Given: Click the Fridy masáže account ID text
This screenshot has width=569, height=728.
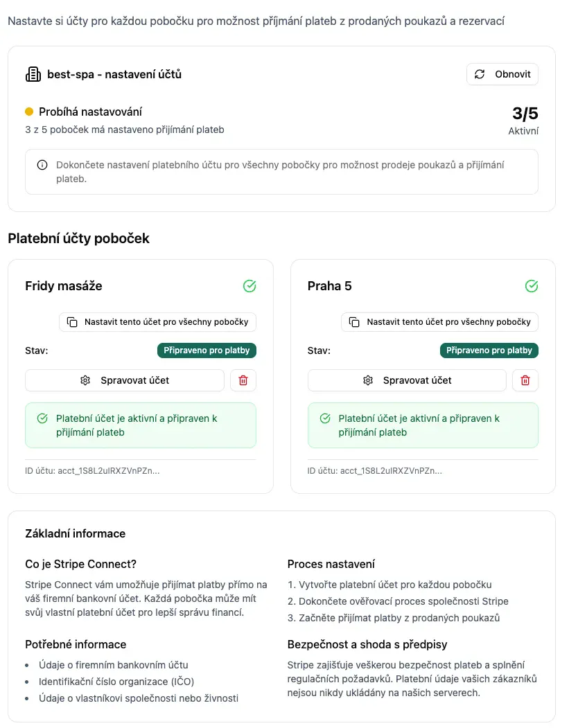Looking at the screenshot, I should [x=92, y=471].
